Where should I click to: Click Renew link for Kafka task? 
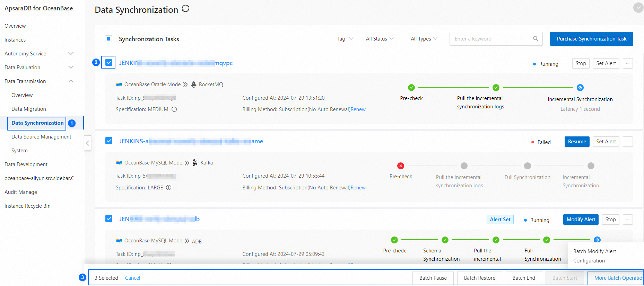click(358, 188)
